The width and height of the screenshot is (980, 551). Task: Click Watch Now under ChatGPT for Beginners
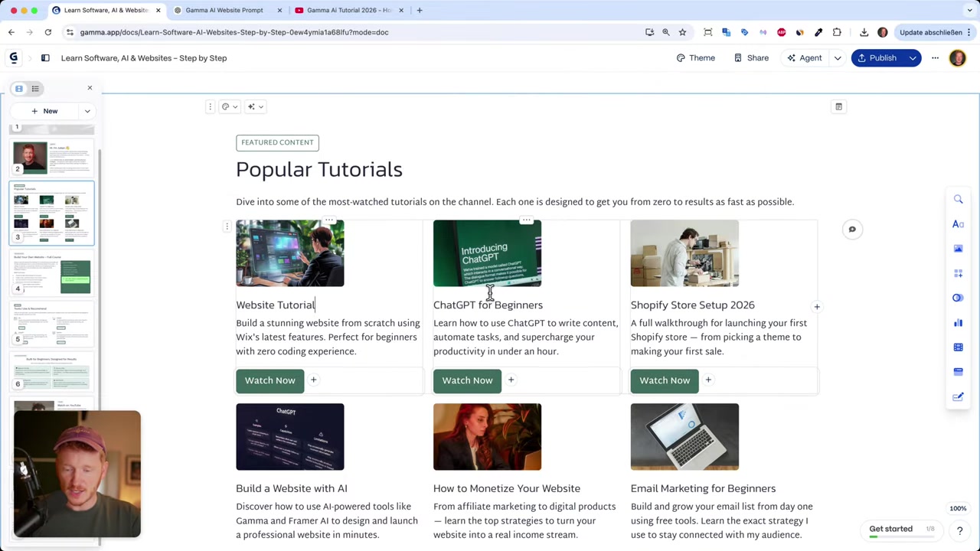pyautogui.click(x=467, y=380)
